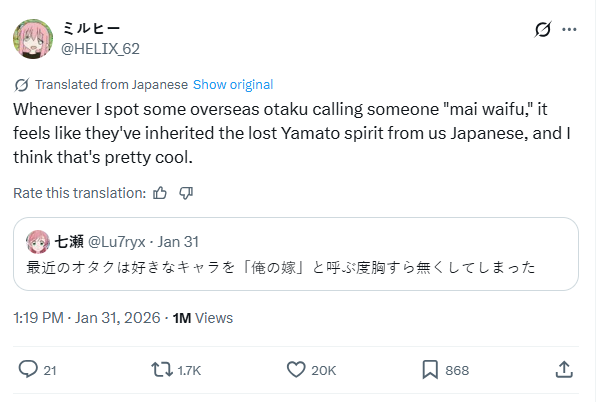
Task: Open the quoted author's avatar
Action: click(x=38, y=241)
